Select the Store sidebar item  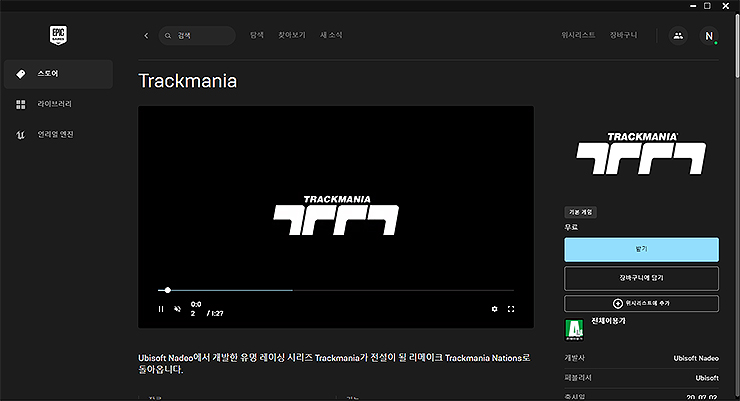tap(59, 74)
